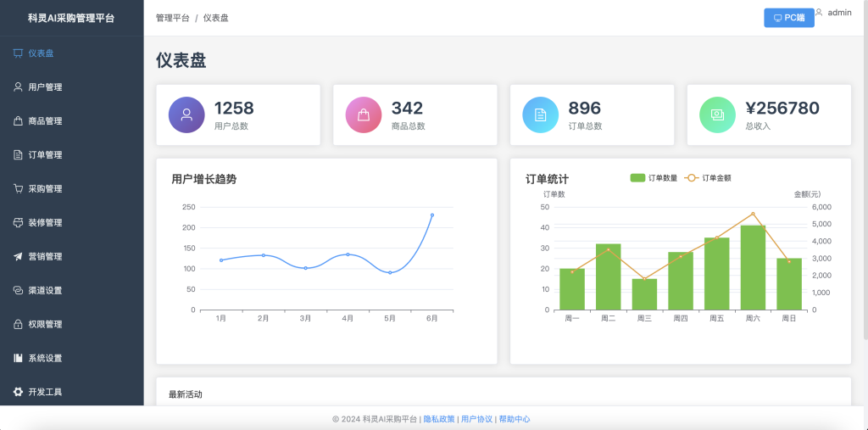Select 系统设置 in the sidebar
Viewport: 868px width, 430px height.
[x=45, y=359]
